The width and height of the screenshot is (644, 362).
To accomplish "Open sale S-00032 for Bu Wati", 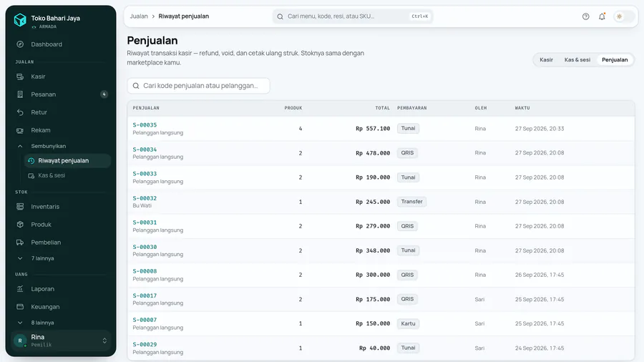I will pyautogui.click(x=145, y=198).
